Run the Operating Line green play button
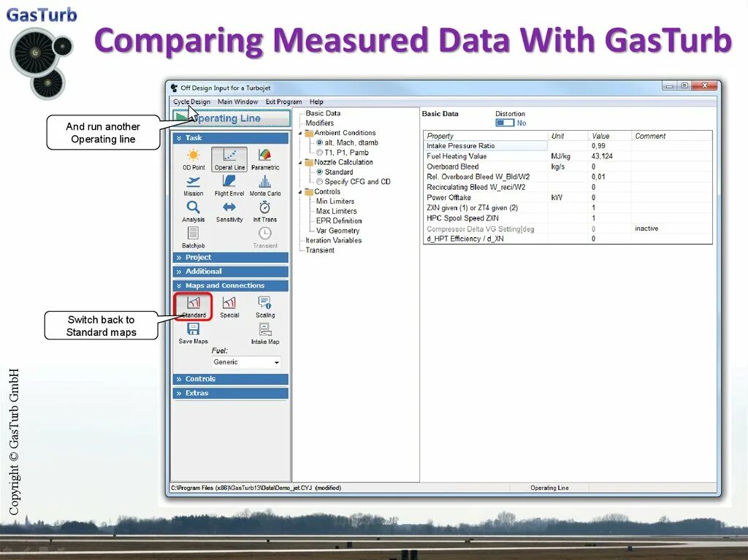 [232, 118]
